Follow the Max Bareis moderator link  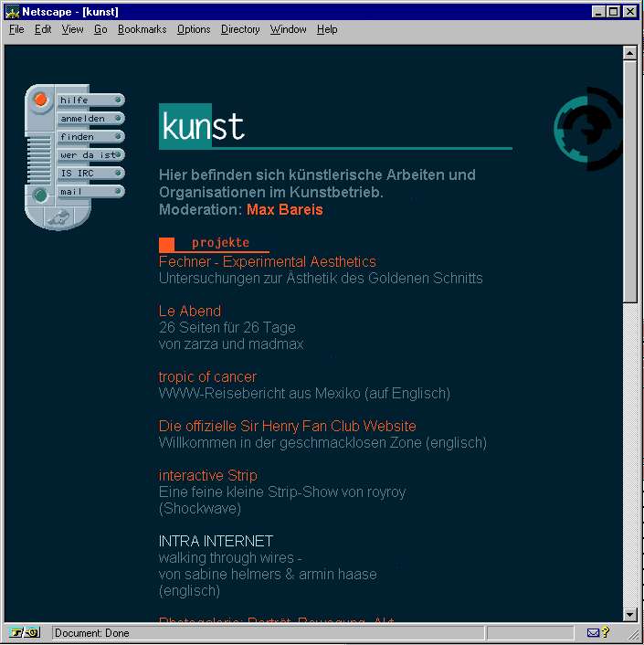(284, 210)
